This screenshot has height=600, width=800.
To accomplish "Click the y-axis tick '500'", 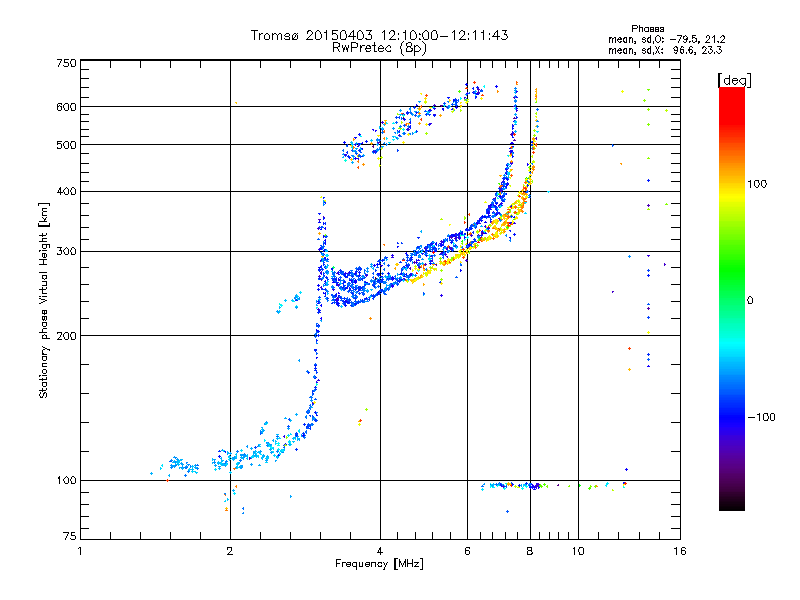I will (x=66, y=145).
